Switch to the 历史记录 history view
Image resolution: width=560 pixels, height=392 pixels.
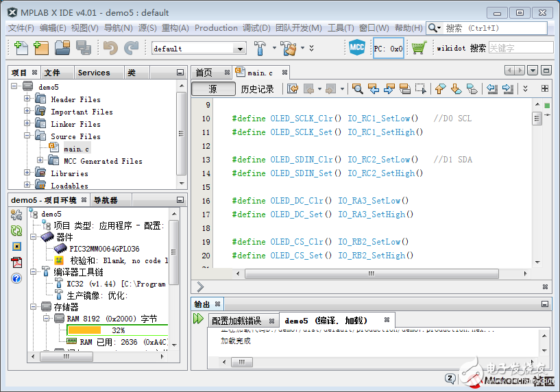[x=257, y=89]
